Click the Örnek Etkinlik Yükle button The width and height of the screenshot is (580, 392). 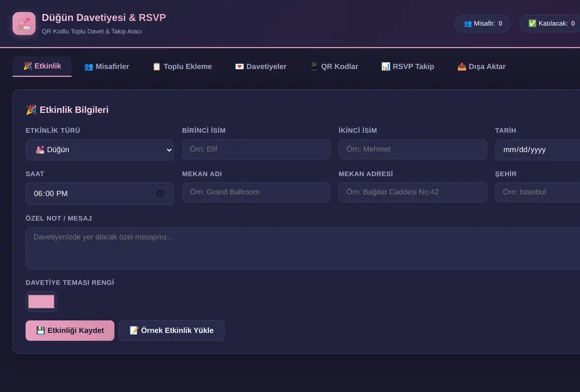(x=172, y=331)
